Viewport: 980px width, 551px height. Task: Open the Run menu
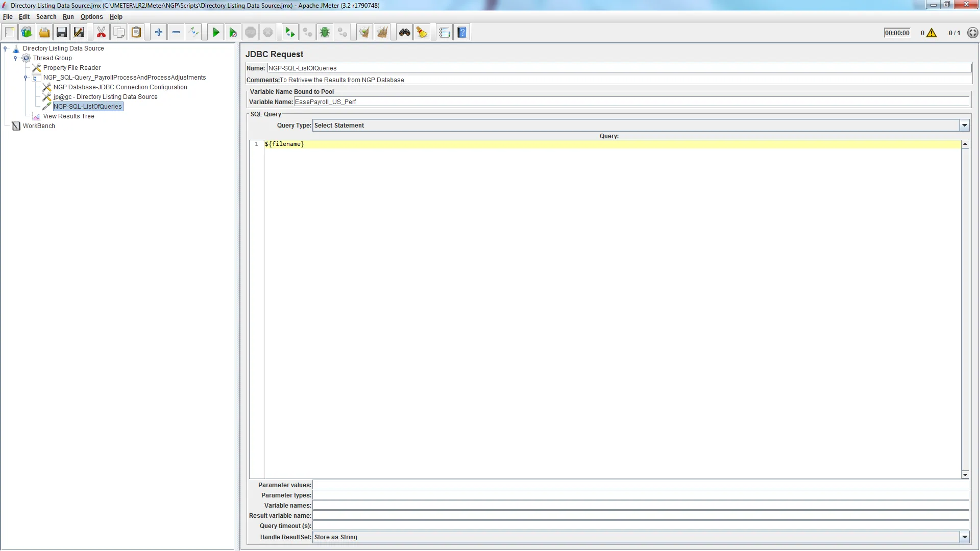coord(68,17)
